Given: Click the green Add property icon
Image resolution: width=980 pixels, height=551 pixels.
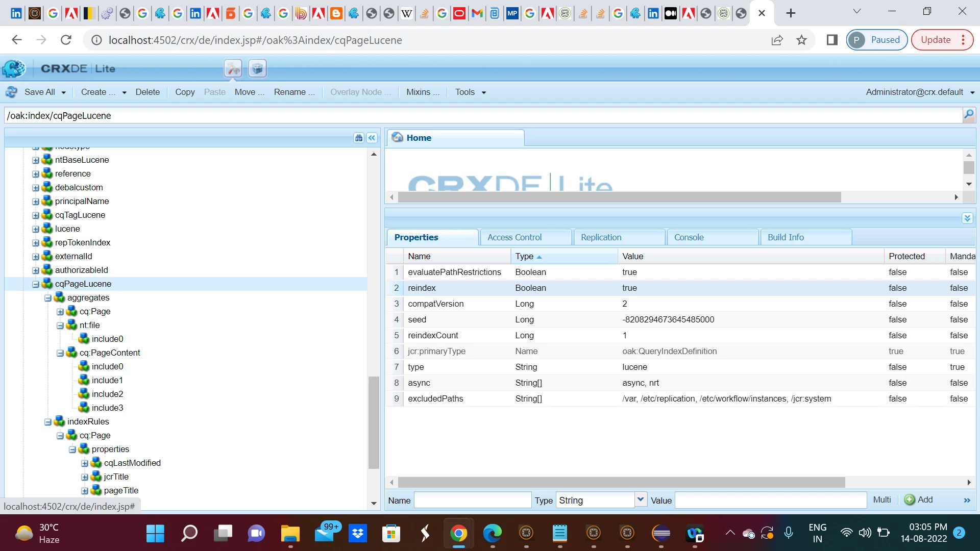Looking at the screenshot, I should click(x=909, y=500).
